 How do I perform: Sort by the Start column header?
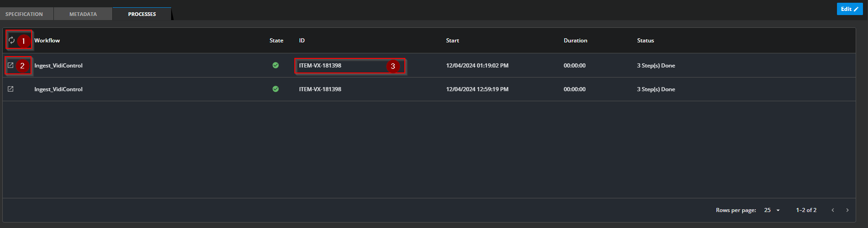[452, 41]
